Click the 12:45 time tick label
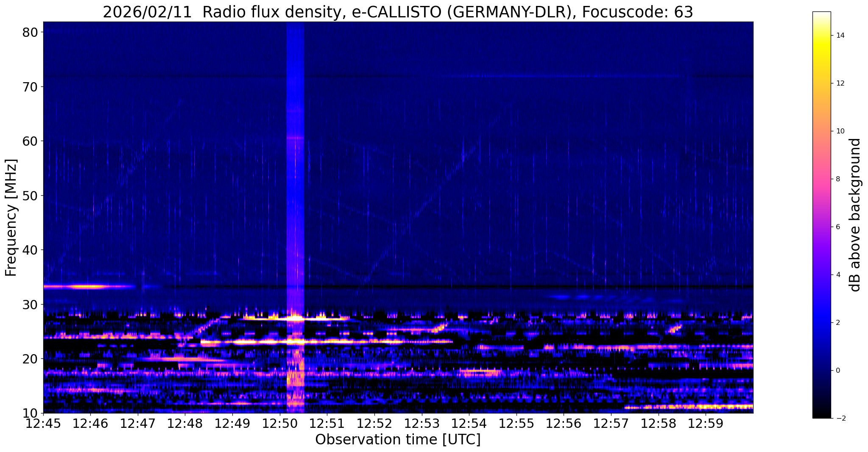868x452 pixels. 43,424
